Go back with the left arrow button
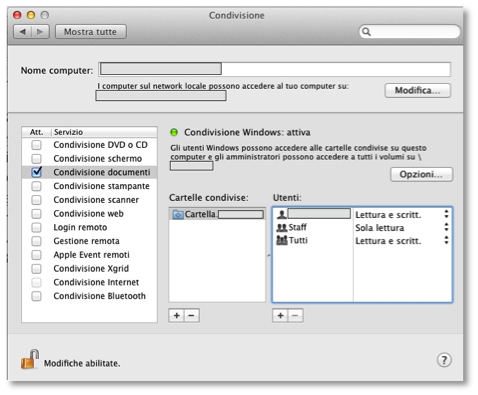This screenshot has width=478, height=395. (23, 32)
